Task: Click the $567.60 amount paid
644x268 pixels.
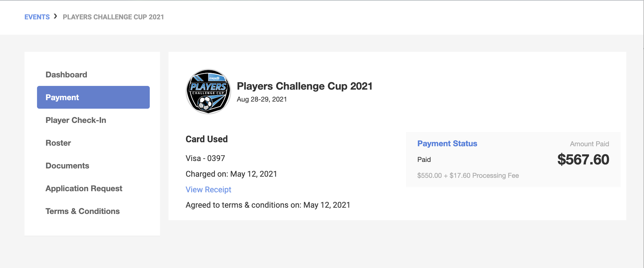Action: point(583,159)
